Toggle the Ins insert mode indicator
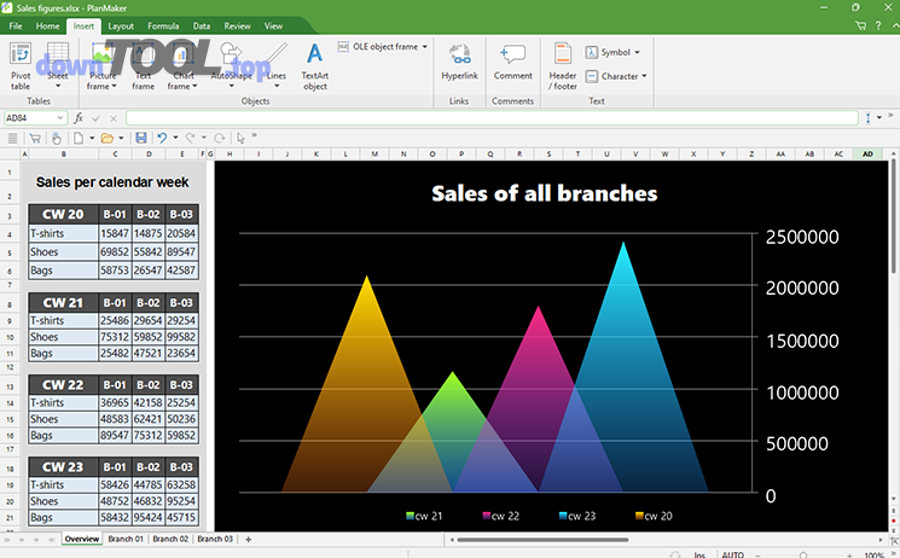The width and height of the screenshot is (900, 558). (699, 553)
